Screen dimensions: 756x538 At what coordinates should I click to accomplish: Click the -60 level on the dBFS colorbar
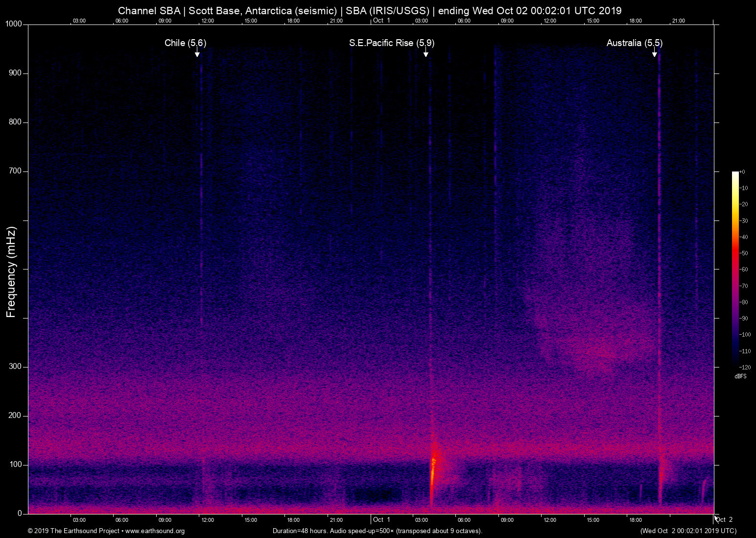coord(735,269)
